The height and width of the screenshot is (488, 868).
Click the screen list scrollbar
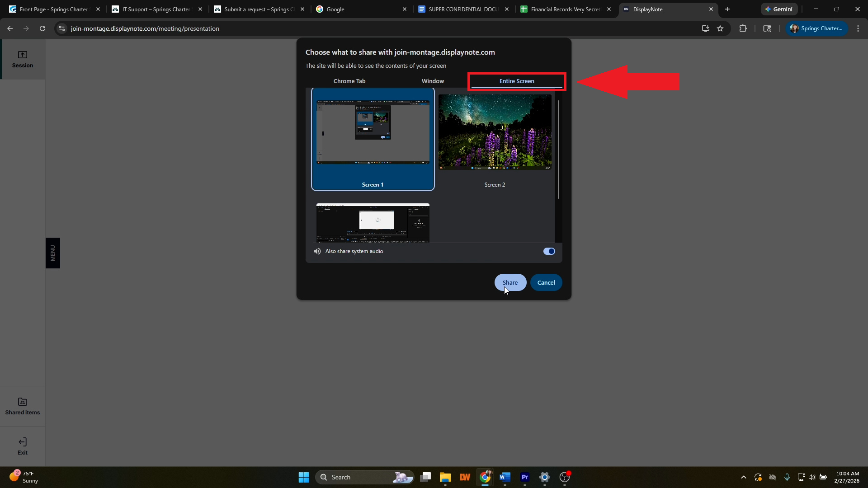click(559, 149)
